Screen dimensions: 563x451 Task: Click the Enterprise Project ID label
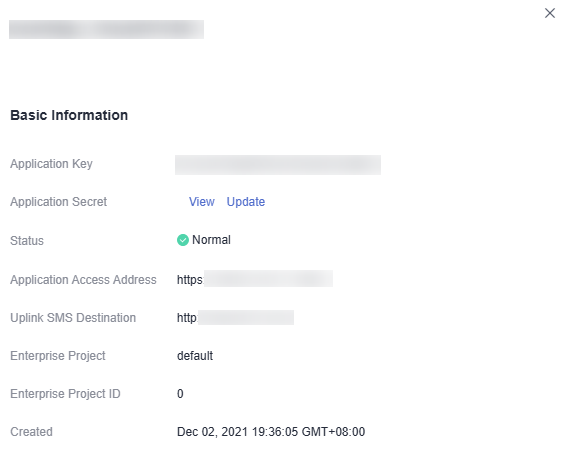pyautogui.click(x=65, y=394)
